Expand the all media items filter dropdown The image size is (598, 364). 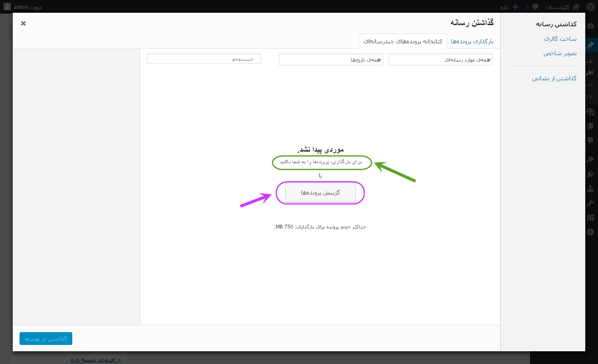(441, 60)
